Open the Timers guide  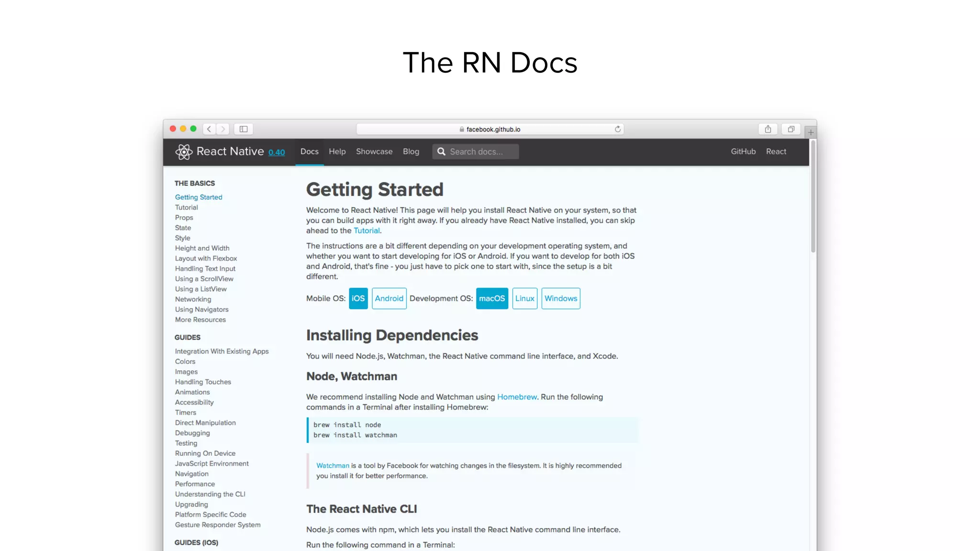(185, 413)
